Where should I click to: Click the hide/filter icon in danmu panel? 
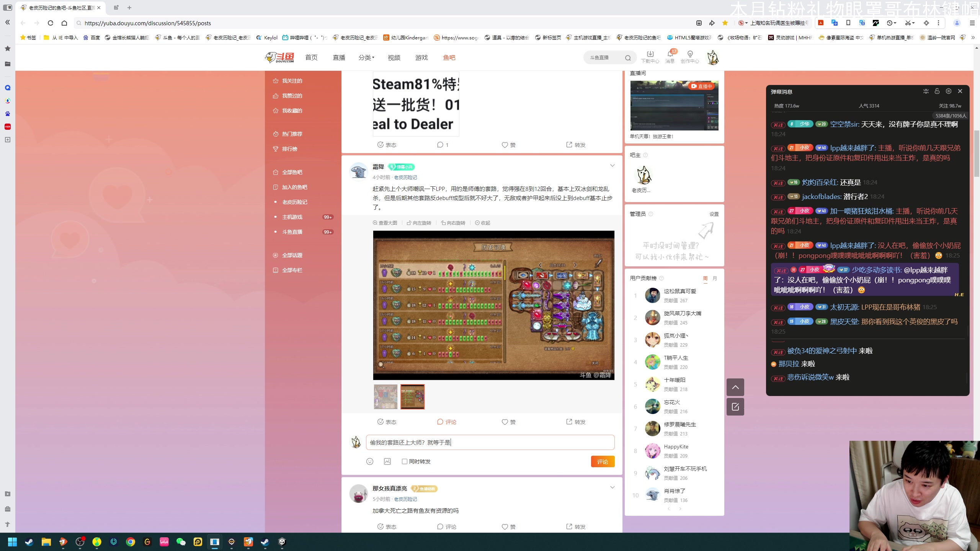pos(926,91)
